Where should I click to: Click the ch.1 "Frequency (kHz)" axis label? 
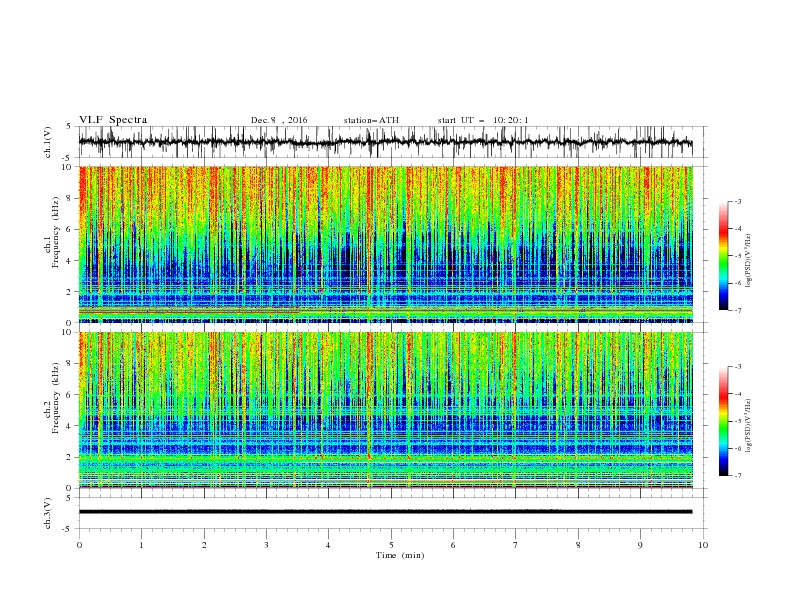(56, 232)
